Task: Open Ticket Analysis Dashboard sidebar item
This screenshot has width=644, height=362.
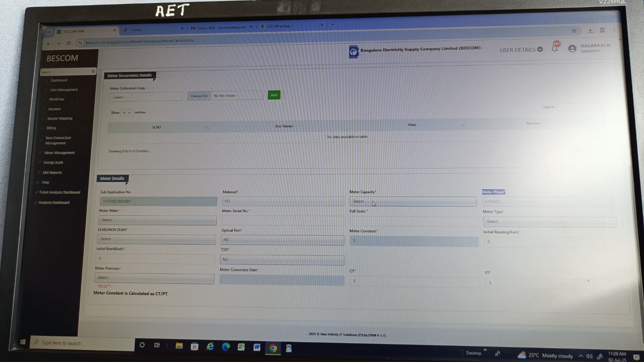Action: coord(59,193)
